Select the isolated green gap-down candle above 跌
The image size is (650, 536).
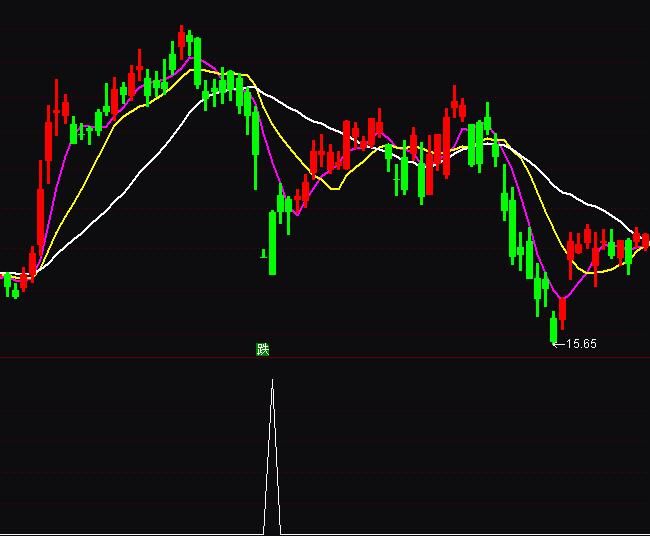click(x=272, y=240)
